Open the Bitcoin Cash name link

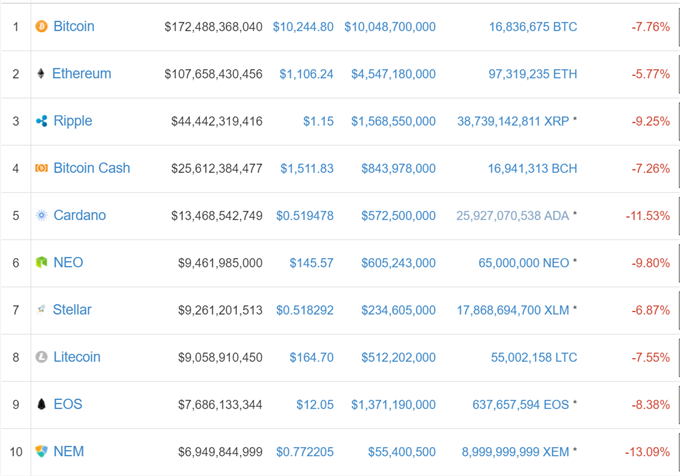tap(92, 168)
